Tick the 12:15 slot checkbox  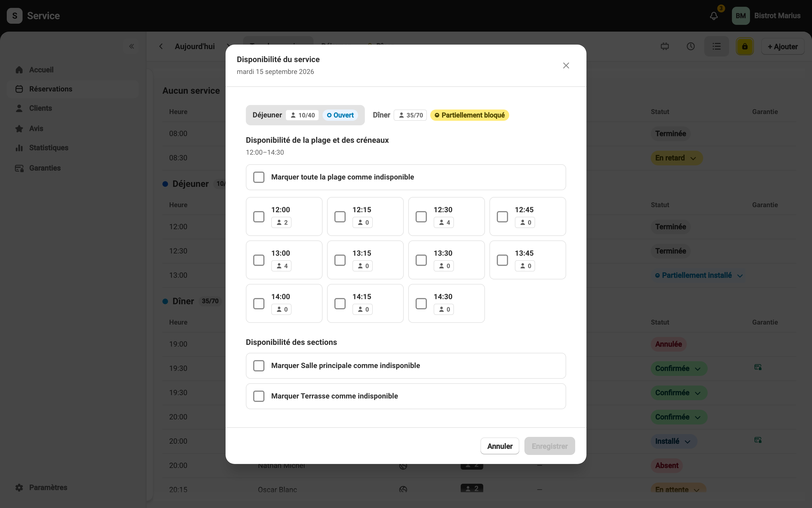click(x=340, y=217)
